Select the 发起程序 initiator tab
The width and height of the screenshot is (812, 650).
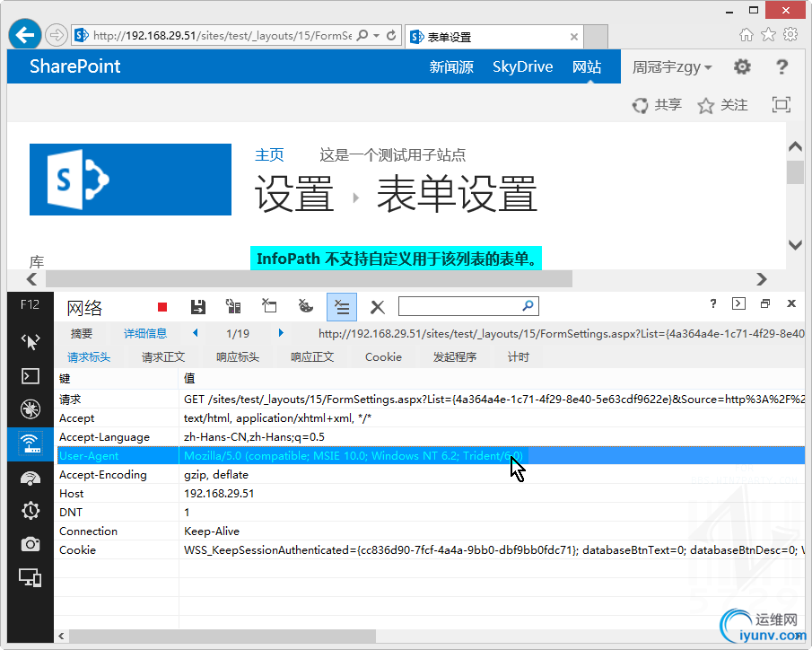click(x=455, y=357)
